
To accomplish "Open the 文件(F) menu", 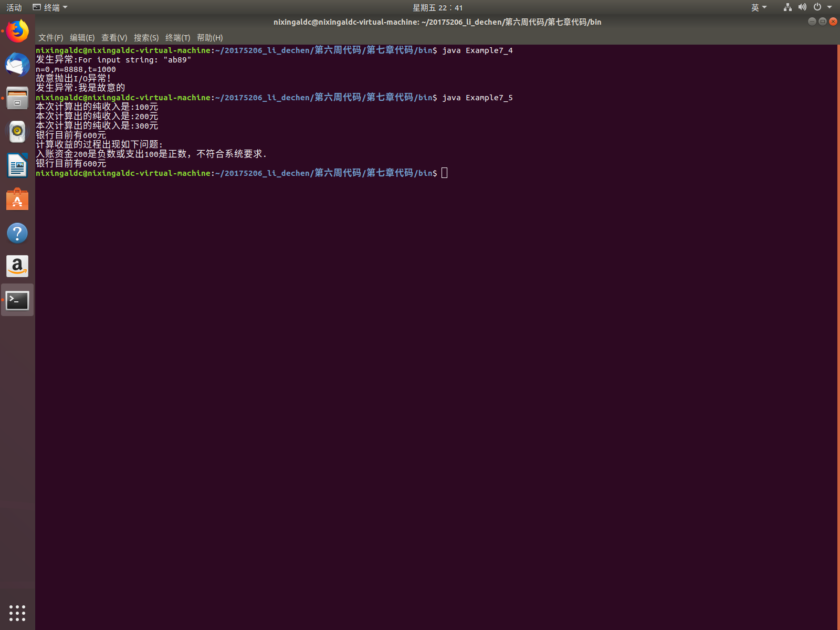I will click(51, 38).
